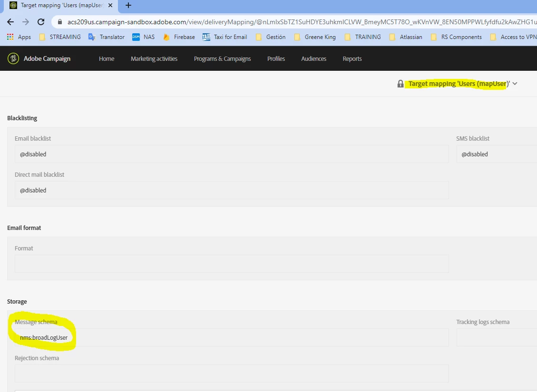537x392 pixels.
Task: Click the empty Rejection schema field
Action: tap(232, 373)
